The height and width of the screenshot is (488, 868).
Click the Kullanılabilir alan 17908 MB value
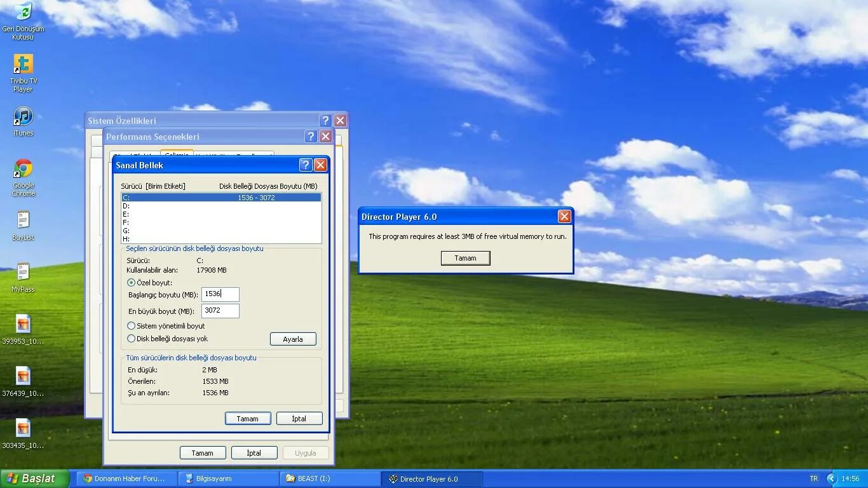(x=212, y=270)
